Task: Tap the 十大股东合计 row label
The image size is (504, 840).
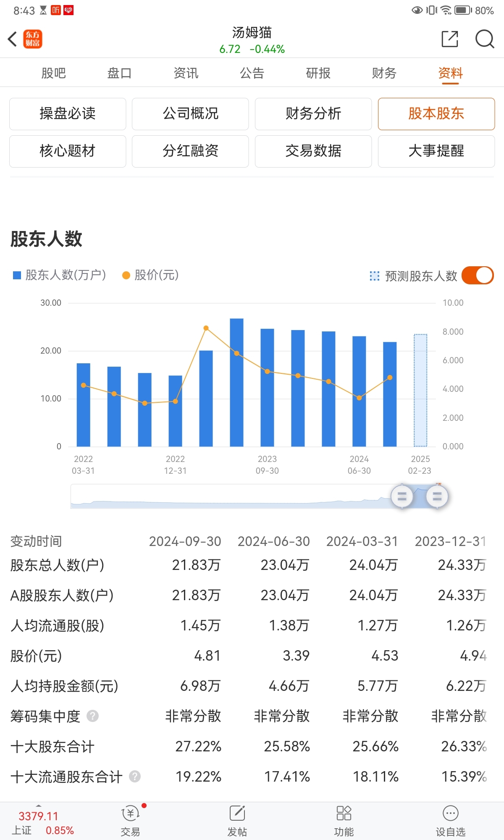Action: (x=52, y=746)
